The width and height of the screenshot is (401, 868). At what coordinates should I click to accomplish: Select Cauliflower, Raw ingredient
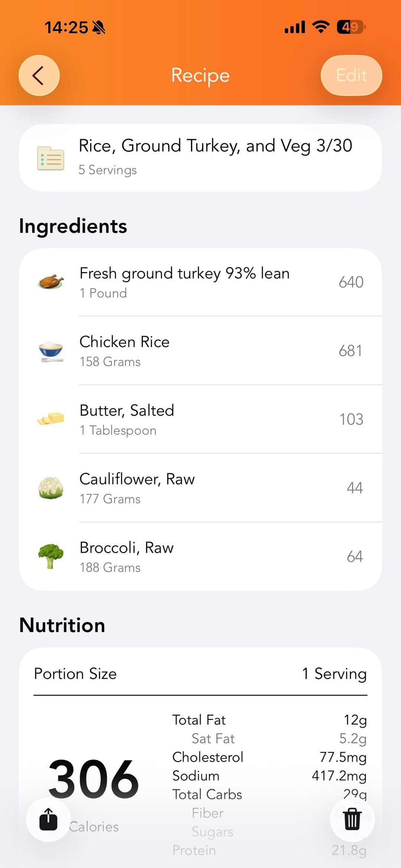point(208,488)
